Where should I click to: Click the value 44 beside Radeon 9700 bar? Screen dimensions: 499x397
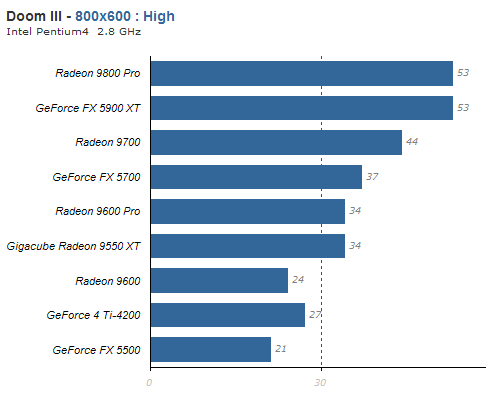coord(412,142)
